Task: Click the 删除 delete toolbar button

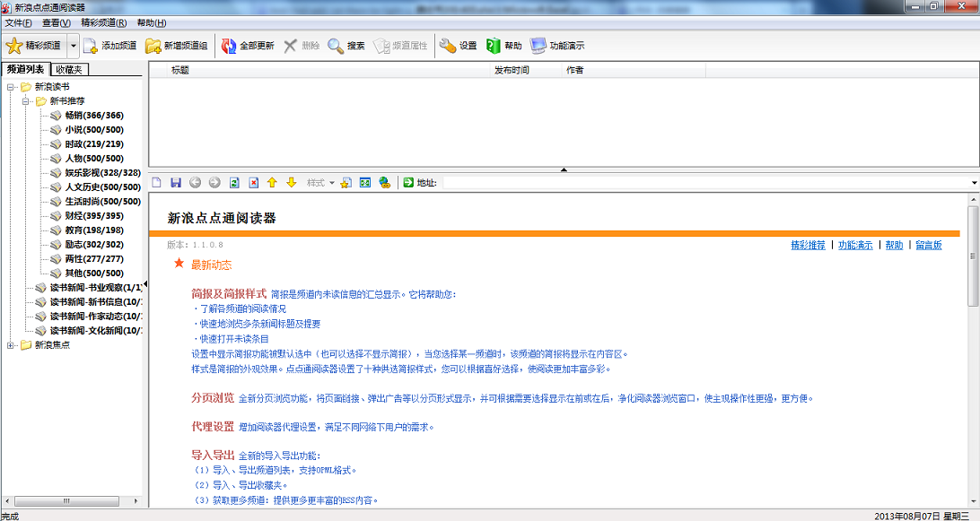Action: 302,46
